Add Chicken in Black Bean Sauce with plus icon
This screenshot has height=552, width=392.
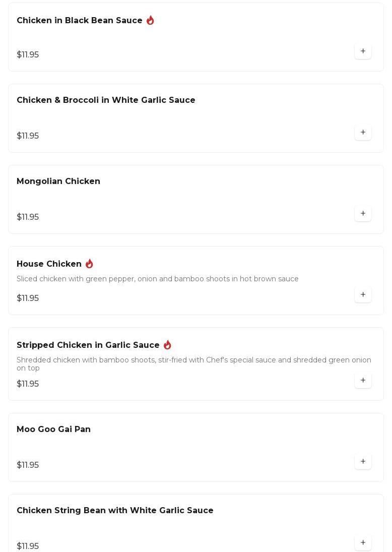363,51
